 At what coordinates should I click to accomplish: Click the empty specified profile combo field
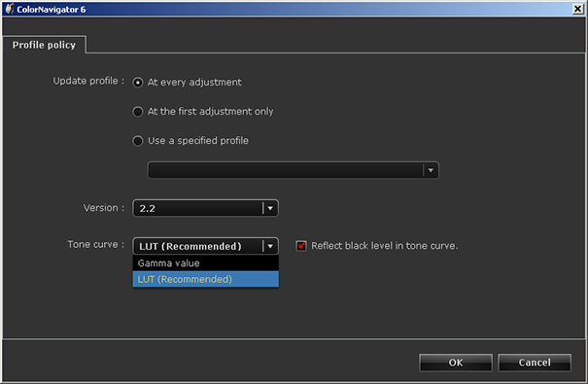coord(293,170)
